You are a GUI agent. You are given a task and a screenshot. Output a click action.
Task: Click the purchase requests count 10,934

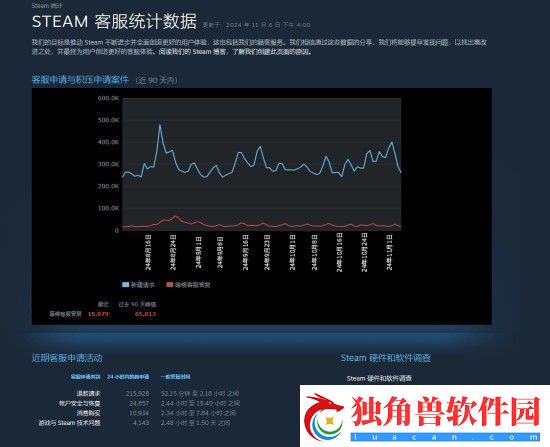click(139, 413)
